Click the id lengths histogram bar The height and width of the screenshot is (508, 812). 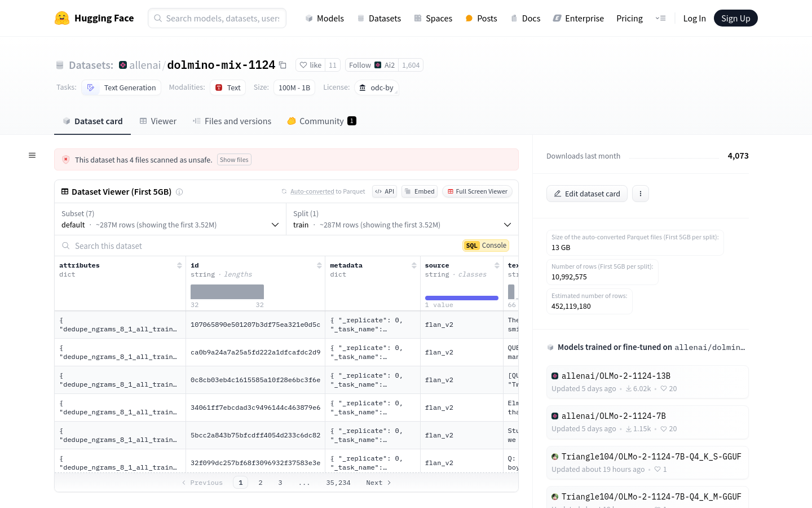[227, 292]
